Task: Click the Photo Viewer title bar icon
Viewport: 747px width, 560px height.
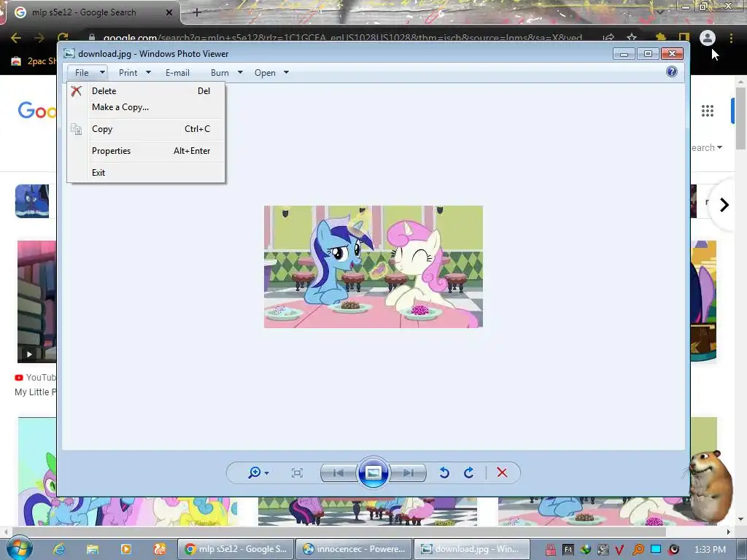Action: pyautogui.click(x=69, y=53)
